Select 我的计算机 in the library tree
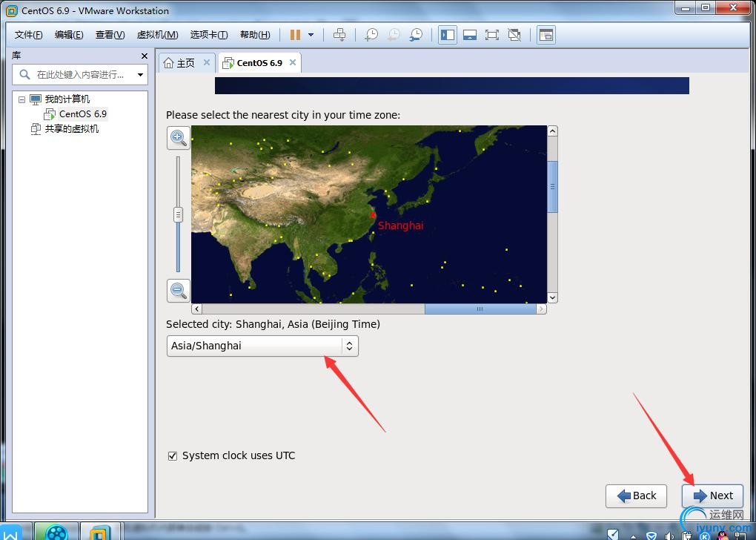 tap(67, 99)
